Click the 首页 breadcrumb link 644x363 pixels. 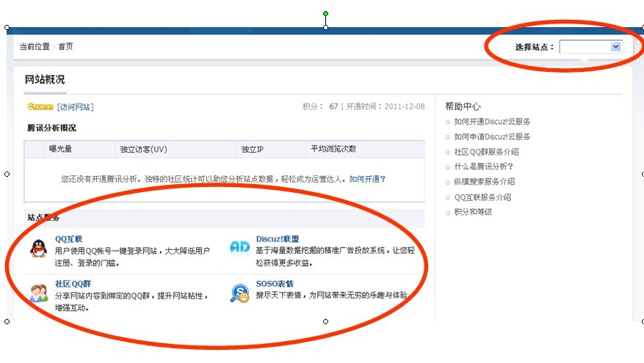(65, 46)
